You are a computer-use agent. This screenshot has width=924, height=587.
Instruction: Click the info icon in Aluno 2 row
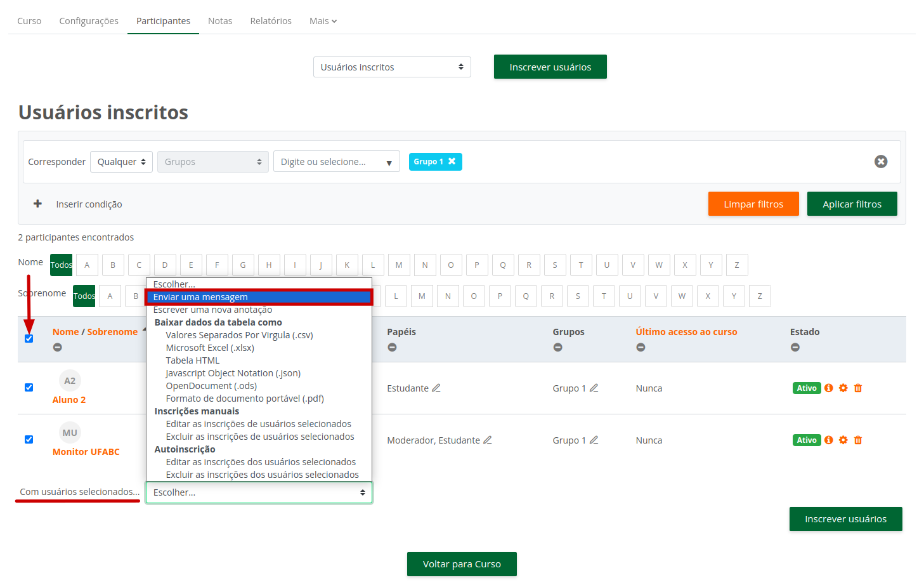[828, 388]
